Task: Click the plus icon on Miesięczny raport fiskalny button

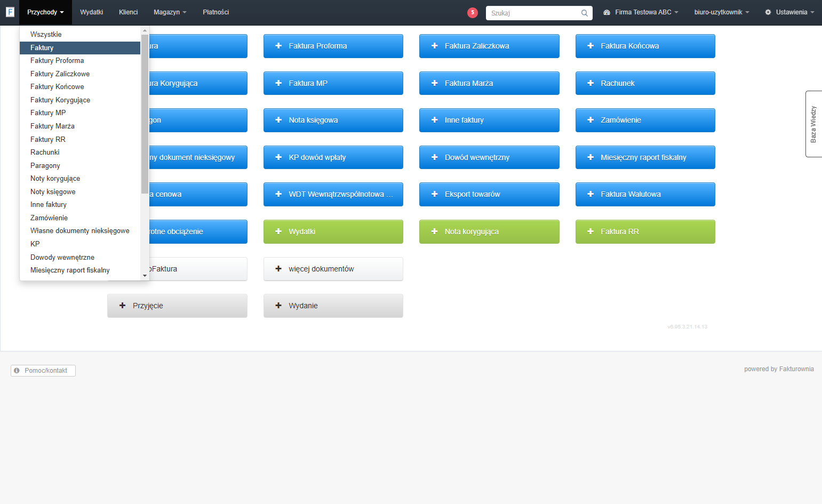Action: point(590,157)
